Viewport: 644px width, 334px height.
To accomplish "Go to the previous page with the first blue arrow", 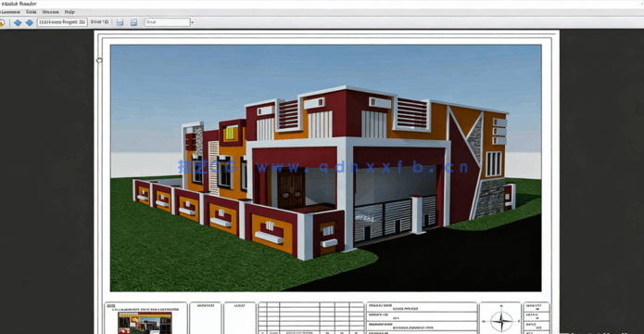I will pos(18,22).
